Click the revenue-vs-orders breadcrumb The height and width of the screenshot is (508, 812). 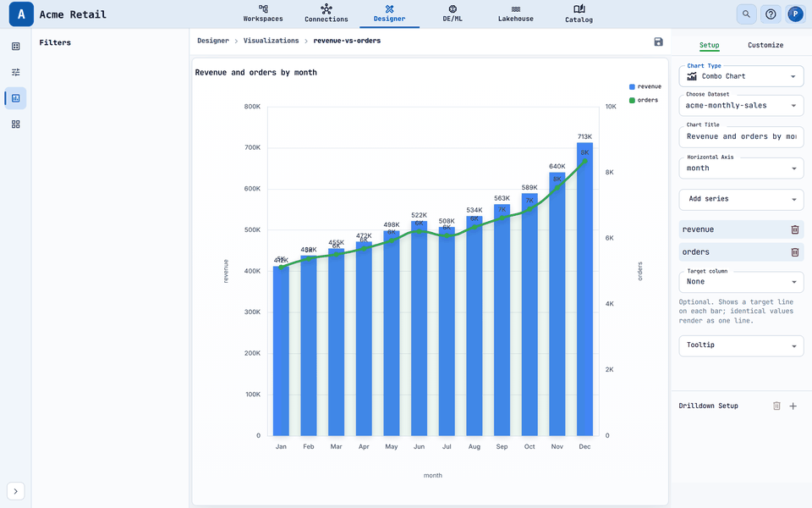click(347, 41)
